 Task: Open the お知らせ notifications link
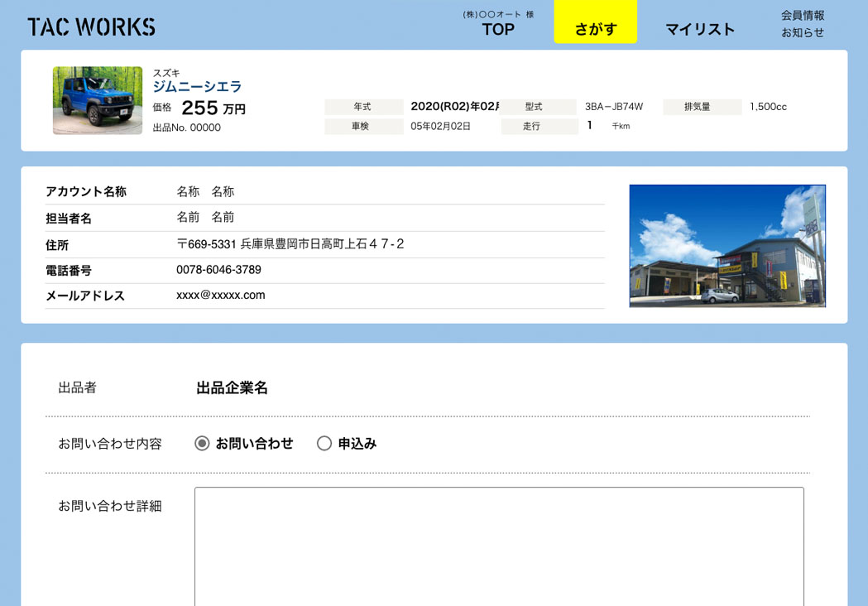pos(803,32)
